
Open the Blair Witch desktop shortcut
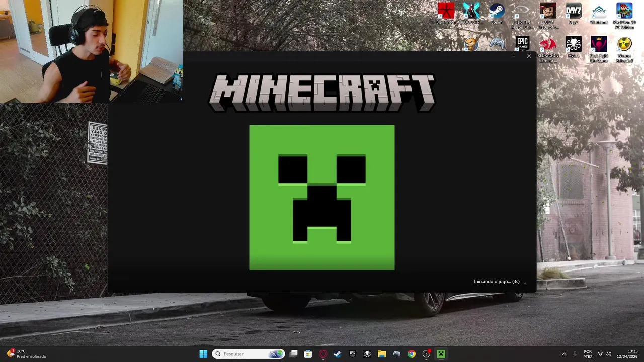[x=446, y=14]
